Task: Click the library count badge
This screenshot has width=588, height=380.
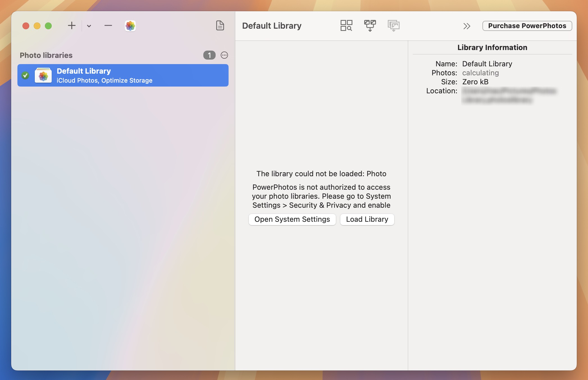Action: [x=209, y=55]
